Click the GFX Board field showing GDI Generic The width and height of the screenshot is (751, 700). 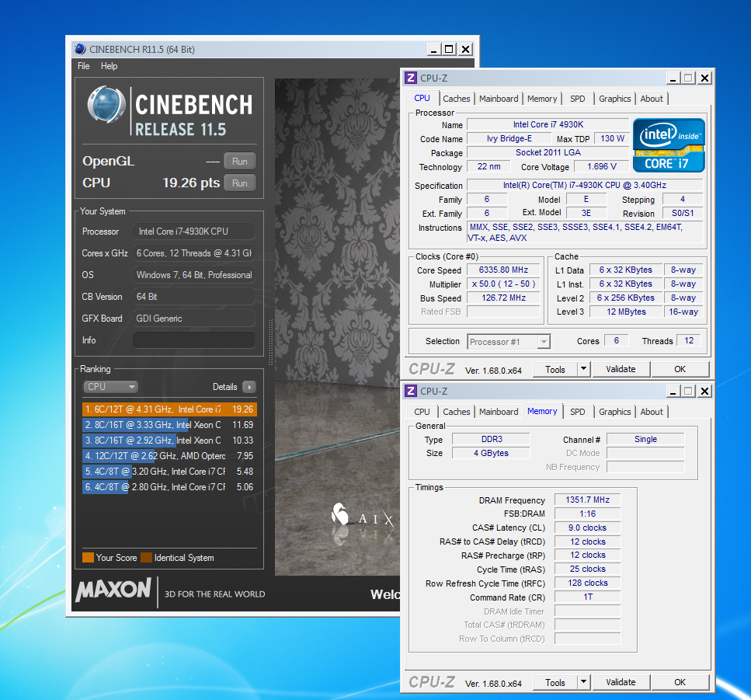tap(193, 319)
